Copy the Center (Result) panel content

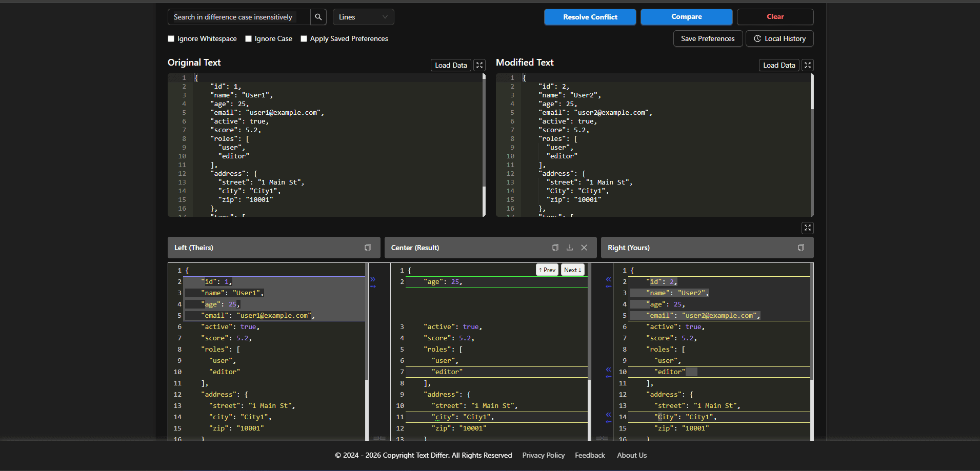(x=555, y=248)
